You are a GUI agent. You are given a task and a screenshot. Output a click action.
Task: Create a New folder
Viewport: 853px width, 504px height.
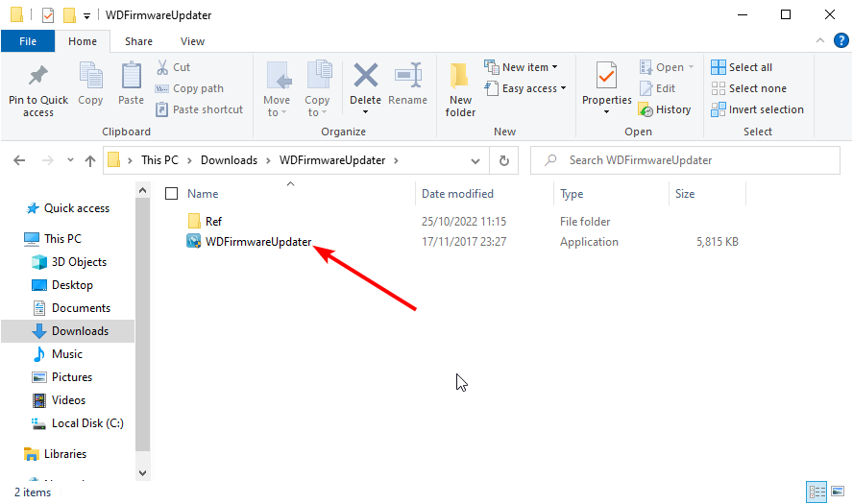click(460, 89)
